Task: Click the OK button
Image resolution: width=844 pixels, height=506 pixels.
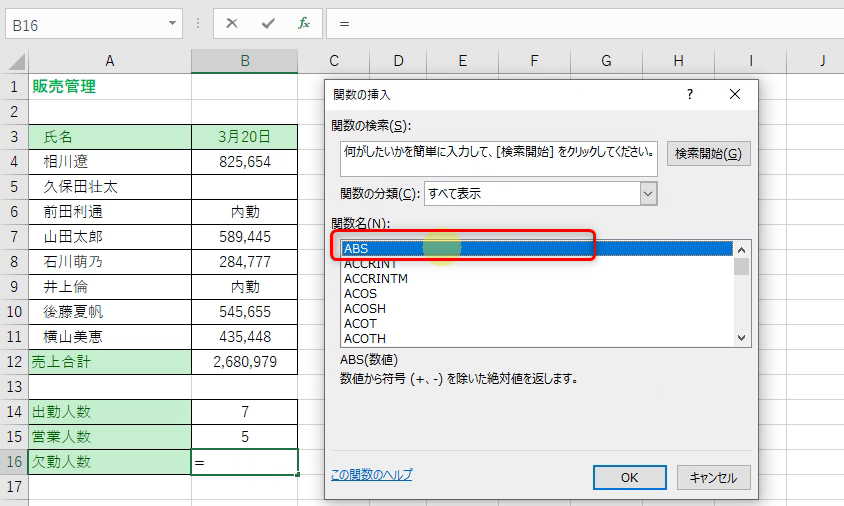Action: click(629, 477)
